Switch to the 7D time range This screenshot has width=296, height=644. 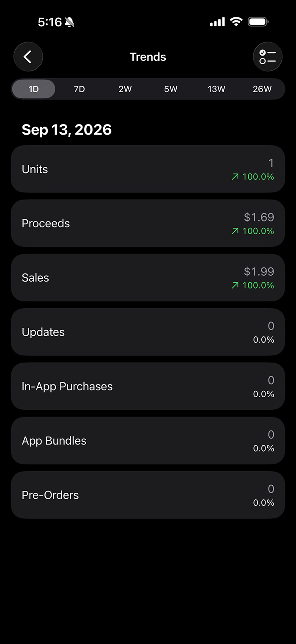[x=79, y=89]
